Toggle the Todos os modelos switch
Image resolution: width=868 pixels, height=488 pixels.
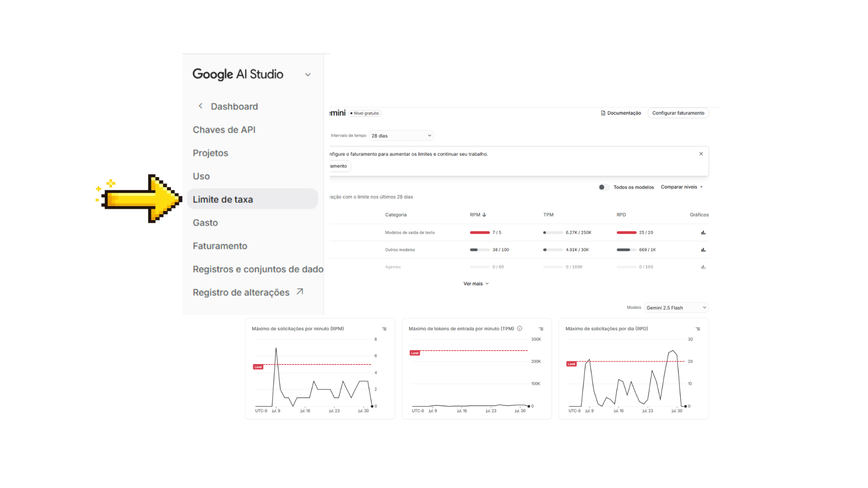[x=603, y=187]
